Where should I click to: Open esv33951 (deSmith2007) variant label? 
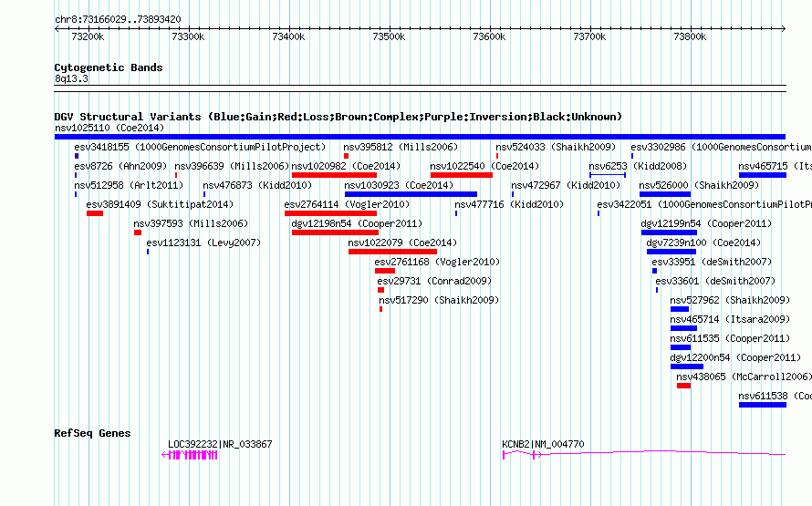click(712, 262)
